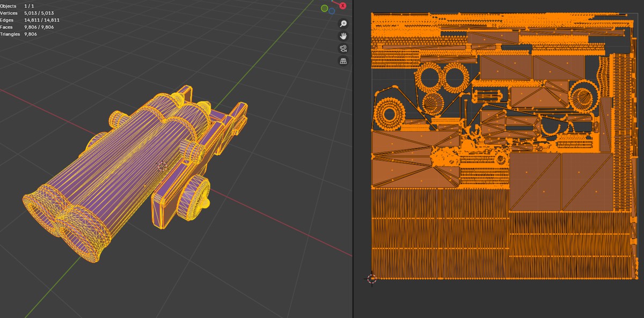Switch perspective/orthographic with the grid icon
Image resolution: width=644 pixels, height=318 pixels.
point(343,61)
